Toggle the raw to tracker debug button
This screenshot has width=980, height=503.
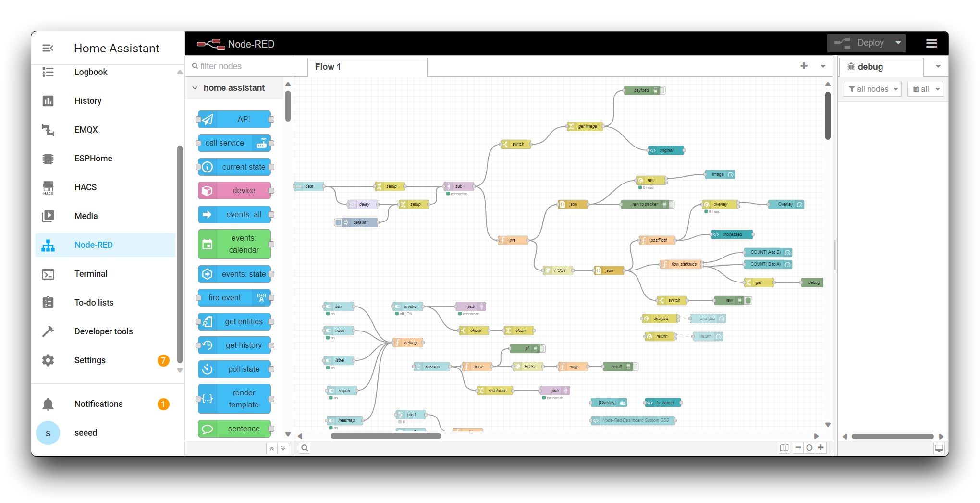tap(672, 204)
